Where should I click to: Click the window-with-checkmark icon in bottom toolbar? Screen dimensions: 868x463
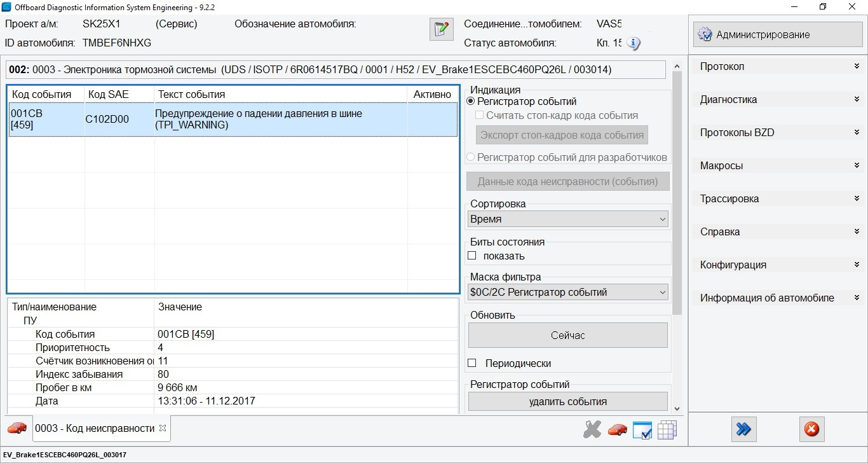(642, 430)
